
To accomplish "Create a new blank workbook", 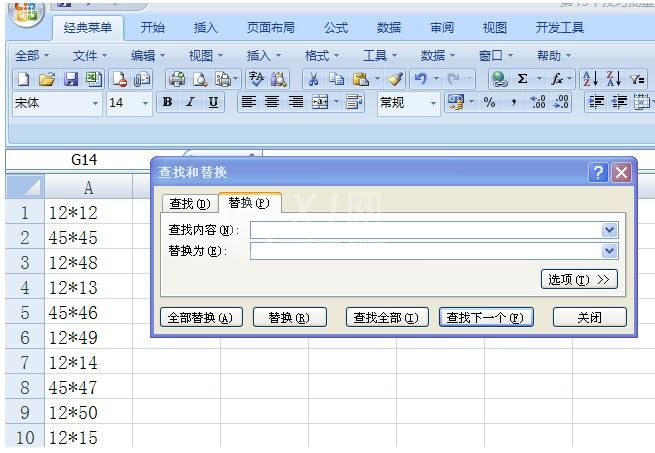I will (24, 79).
